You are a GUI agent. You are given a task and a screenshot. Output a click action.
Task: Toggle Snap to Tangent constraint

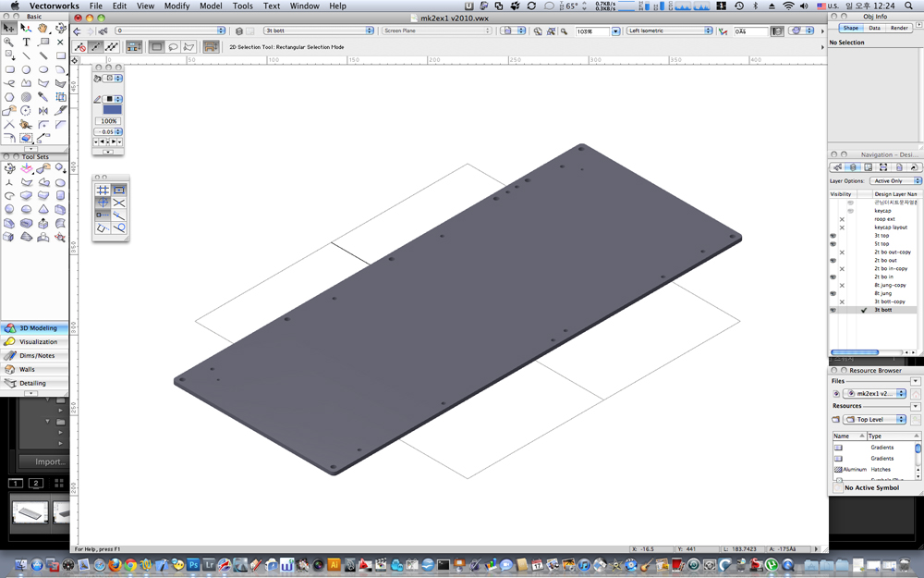click(118, 228)
